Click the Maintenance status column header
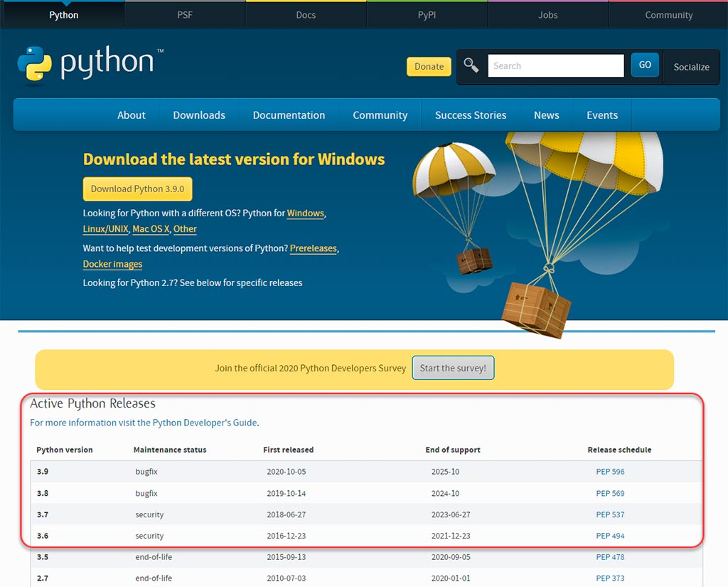This screenshot has width=728, height=587. (x=170, y=450)
